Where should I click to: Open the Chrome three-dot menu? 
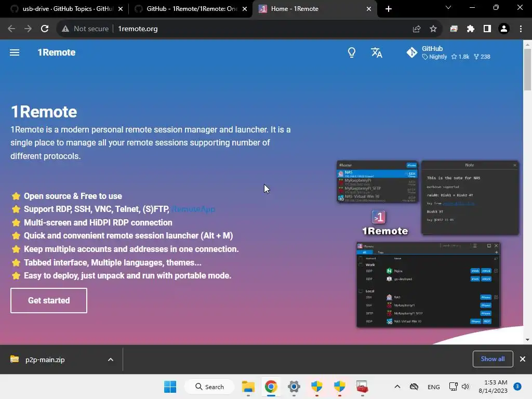point(521,29)
